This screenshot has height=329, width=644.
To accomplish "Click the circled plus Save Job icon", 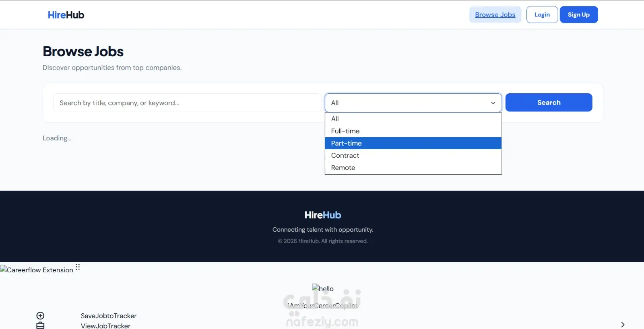I will coord(40,316).
